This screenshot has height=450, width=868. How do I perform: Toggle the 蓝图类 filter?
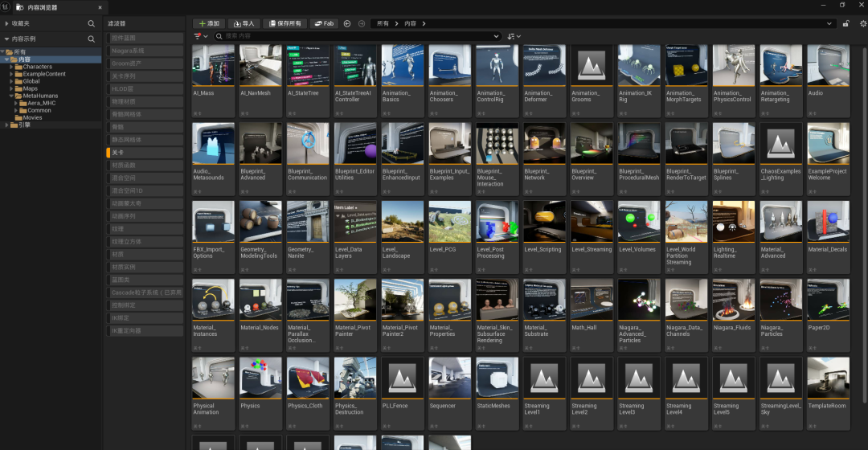click(x=145, y=280)
